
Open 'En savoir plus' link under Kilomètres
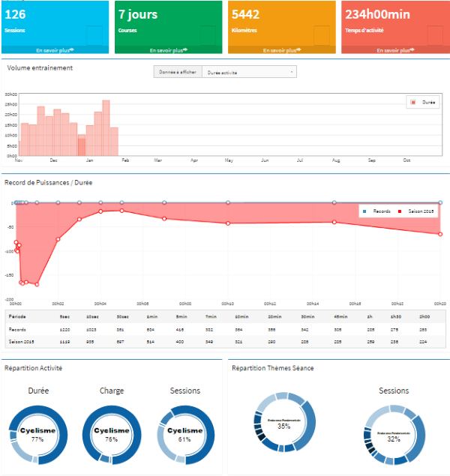pos(280,50)
